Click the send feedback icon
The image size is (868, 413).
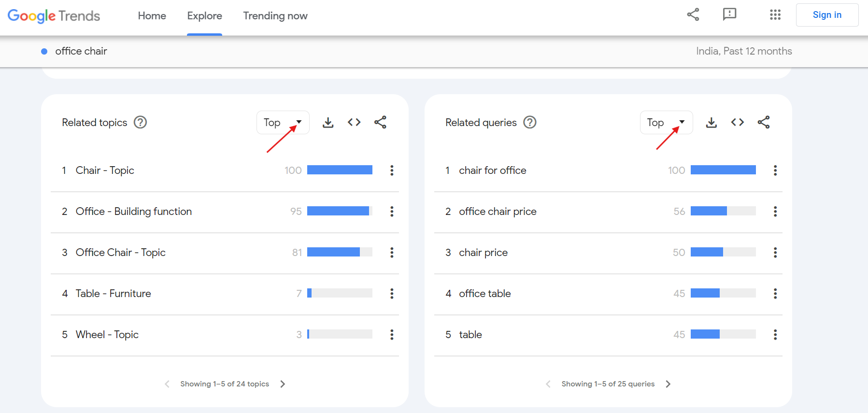point(729,14)
